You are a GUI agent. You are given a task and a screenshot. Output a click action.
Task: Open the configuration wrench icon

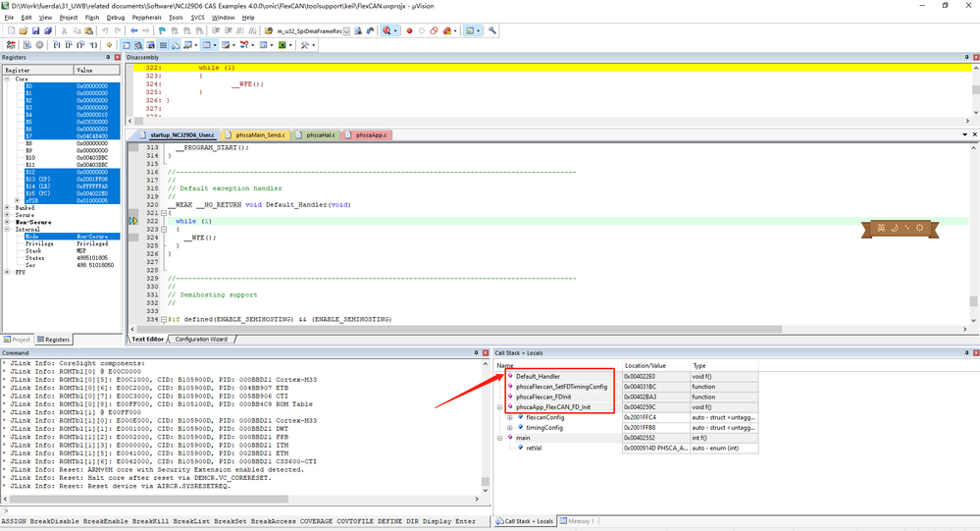(x=491, y=30)
